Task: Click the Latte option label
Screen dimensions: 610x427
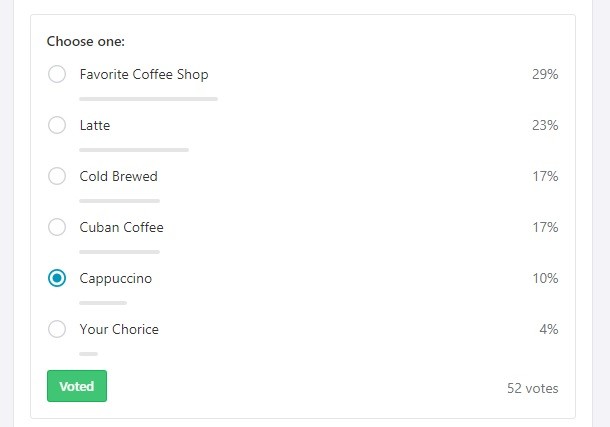Action: coord(95,125)
